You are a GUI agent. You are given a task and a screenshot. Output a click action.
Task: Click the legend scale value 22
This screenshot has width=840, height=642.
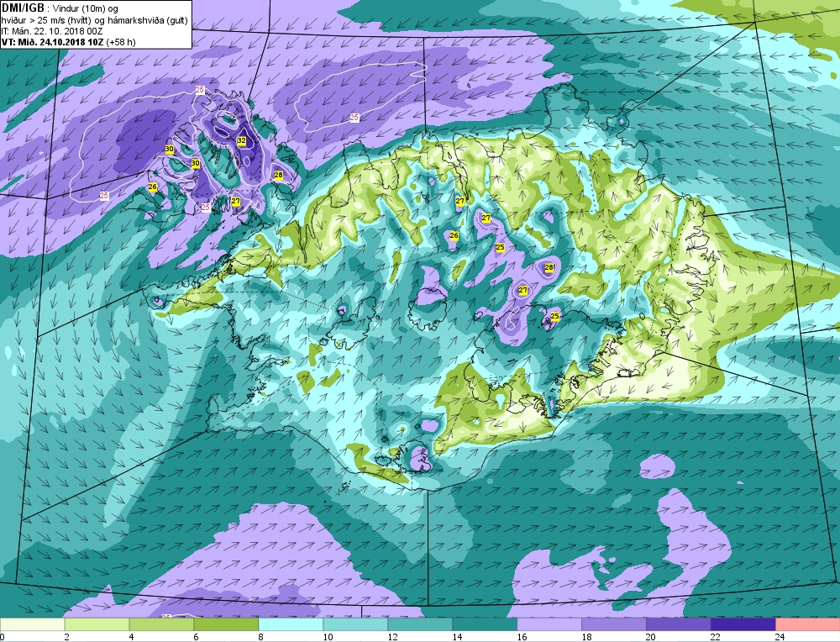point(716,637)
